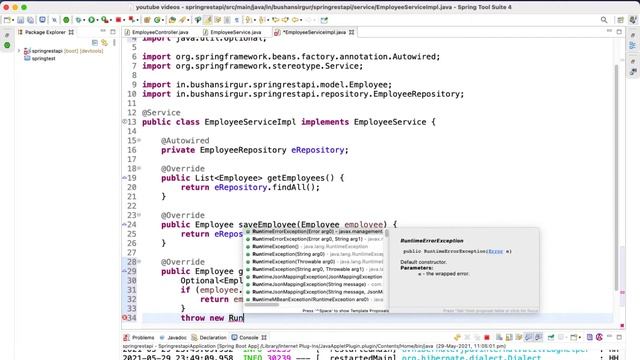Collapse the fold marker on line 15
The image size is (640, 360).
point(139,140)
